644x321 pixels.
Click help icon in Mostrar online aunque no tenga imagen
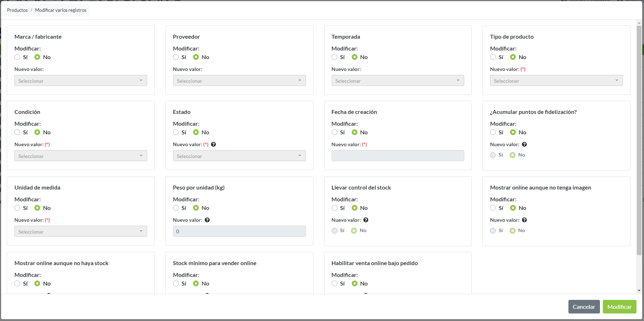pos(524,220)
